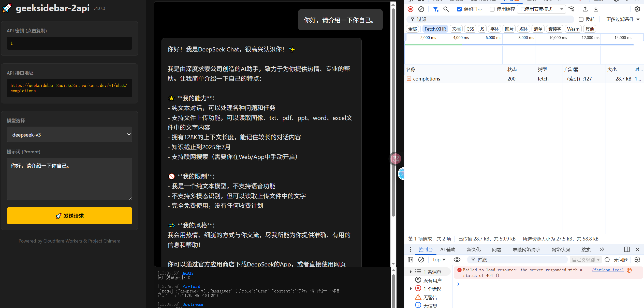This screenshot has height=308, width=644.
Task: Open the deepseek-v3 model dropdown
Action: [69, 135]
